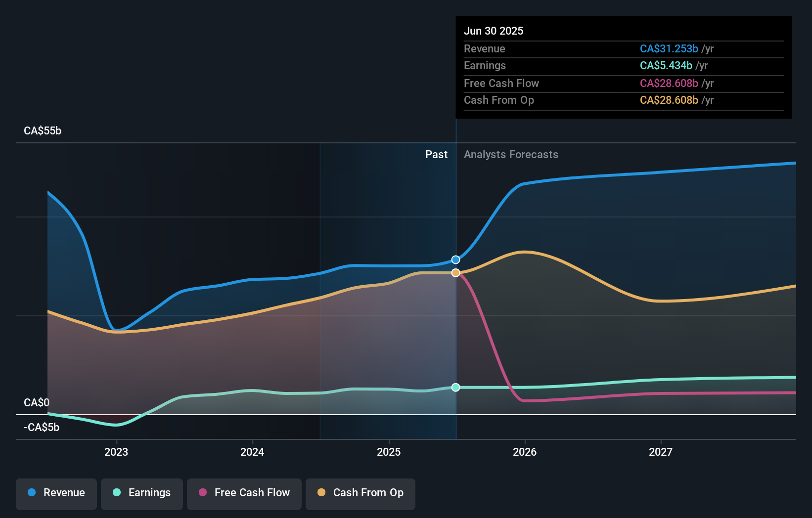This screenshot has height=518, width=812.
Task: Click the Revenue value CA$31.253b in tooltip
Action: 669,48
